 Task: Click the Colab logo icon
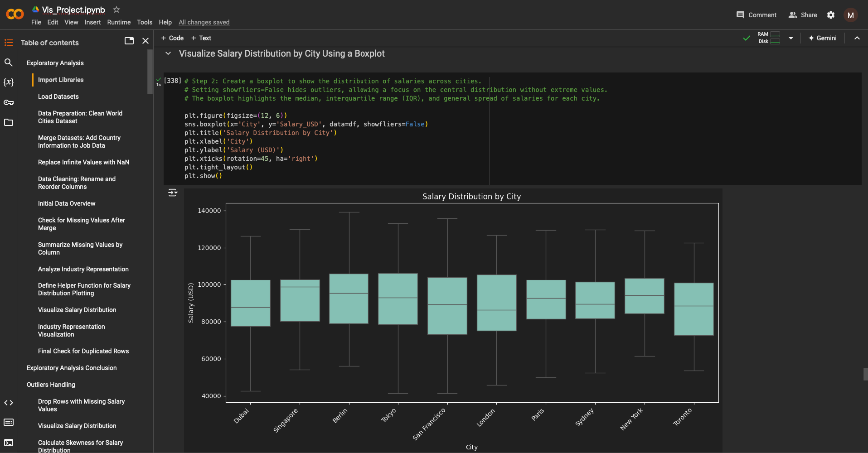click(x=15, y=14)
